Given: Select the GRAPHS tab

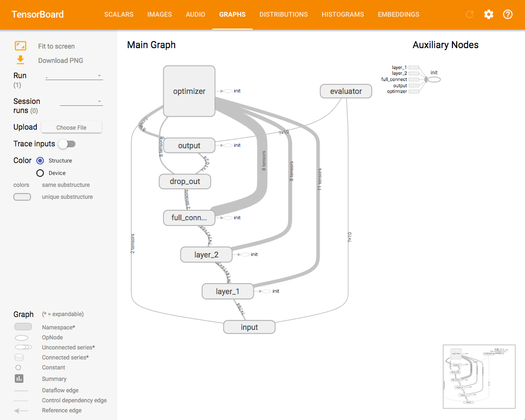Looking at the screenshot, I should (232, 14).
